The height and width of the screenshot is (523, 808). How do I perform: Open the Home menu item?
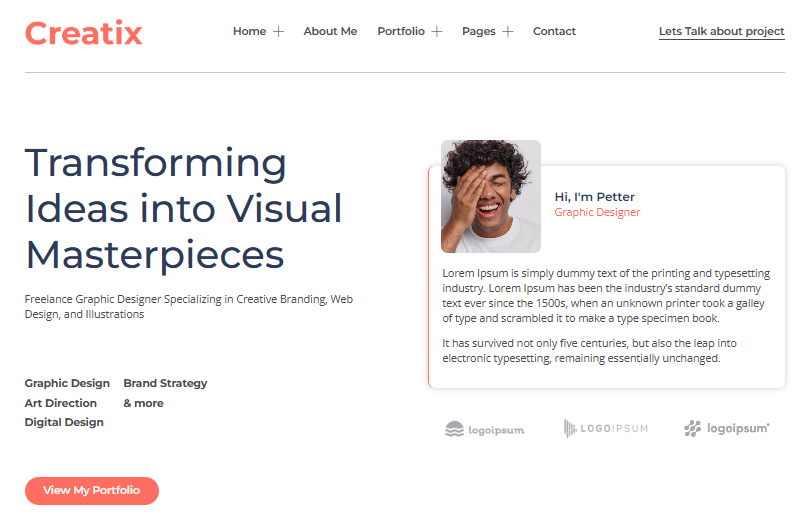[x=249, y=31]
